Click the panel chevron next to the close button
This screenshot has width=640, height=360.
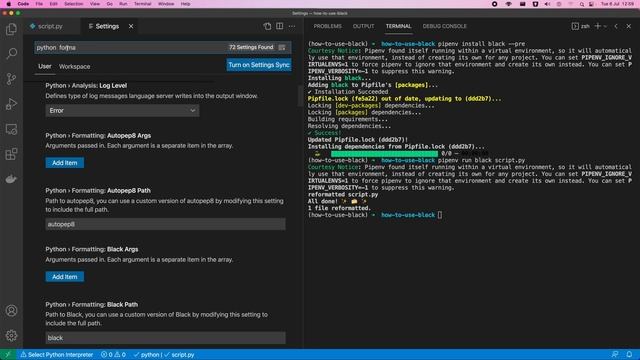[x=616, y=26]
